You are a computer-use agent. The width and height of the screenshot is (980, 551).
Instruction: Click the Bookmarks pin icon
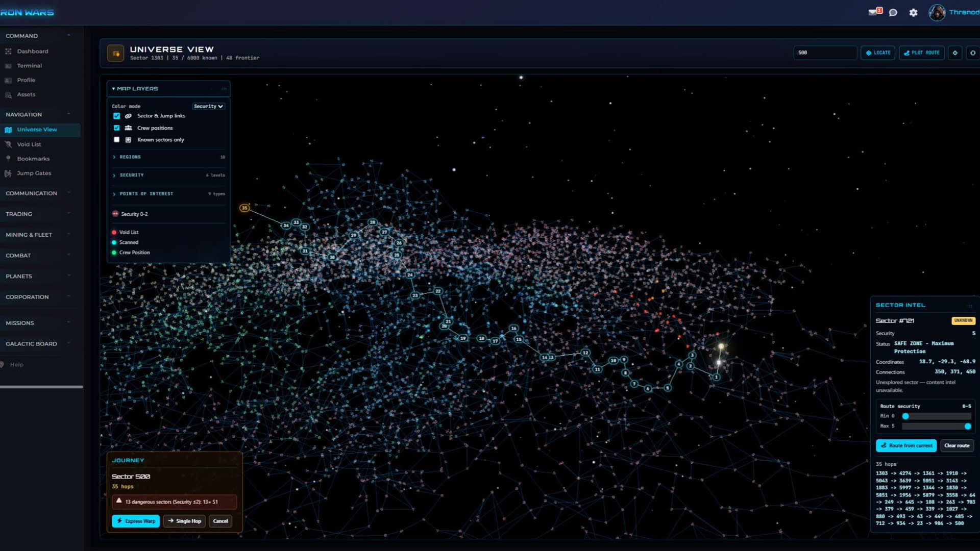[8, 159]
